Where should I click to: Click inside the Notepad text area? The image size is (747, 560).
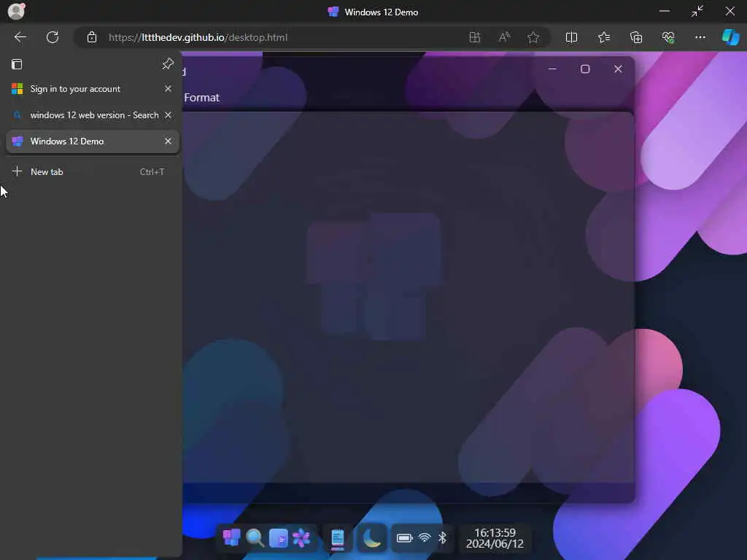409,297
